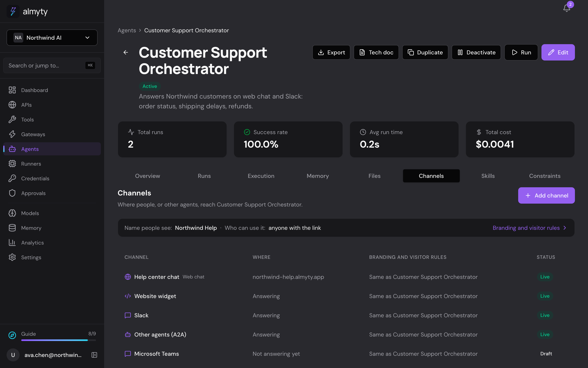The image size is (588, 368).
Task: Open the Guide compass icon
Action: point(12,335)
